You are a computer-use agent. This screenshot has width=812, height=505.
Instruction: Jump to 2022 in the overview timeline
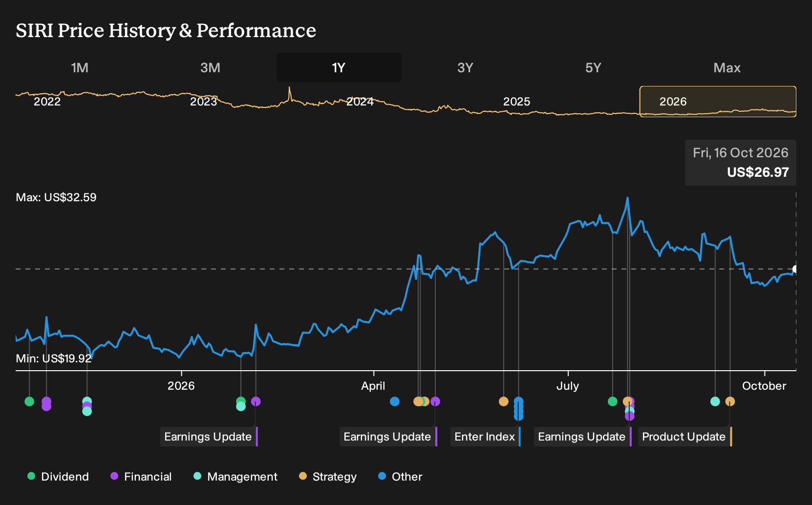pos(47,102)
